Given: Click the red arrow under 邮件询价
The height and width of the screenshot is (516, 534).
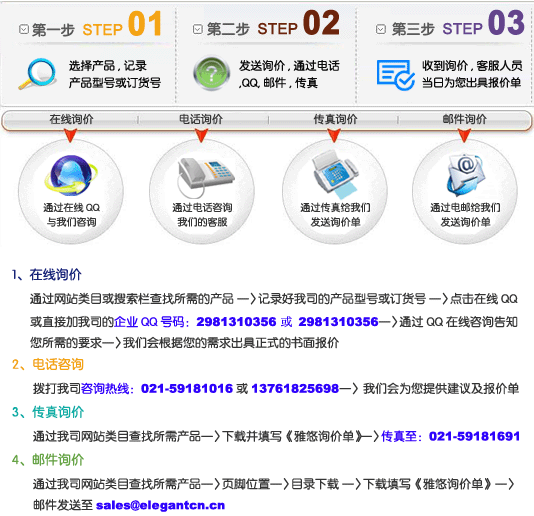Looking at the screenshot, I should click(464, 136).
